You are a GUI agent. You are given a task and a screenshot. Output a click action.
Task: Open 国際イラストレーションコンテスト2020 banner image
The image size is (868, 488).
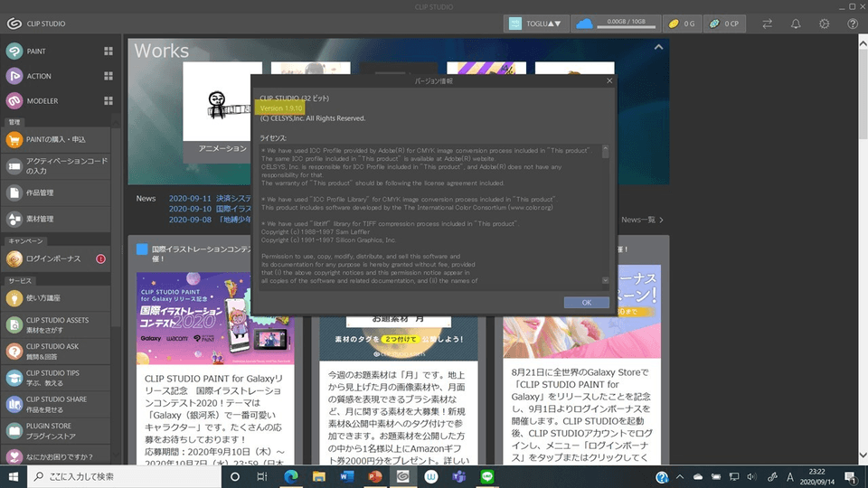point(215,318)
